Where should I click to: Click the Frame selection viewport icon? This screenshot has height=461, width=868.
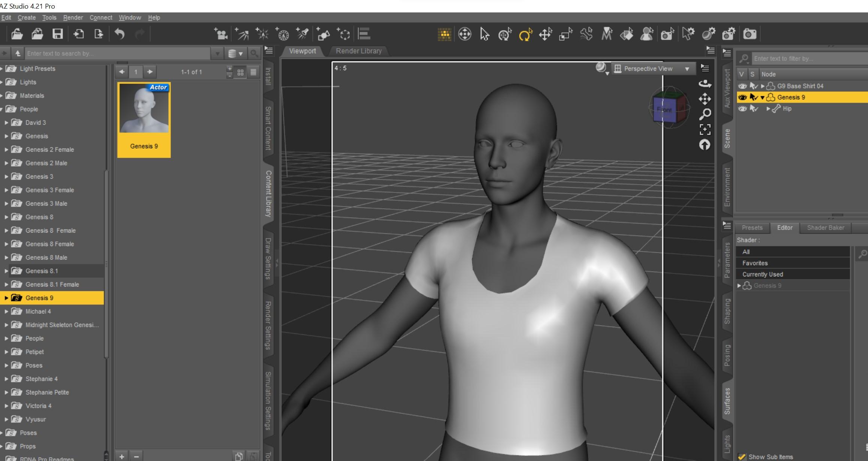pyautogui.click(x=705, y=130)
